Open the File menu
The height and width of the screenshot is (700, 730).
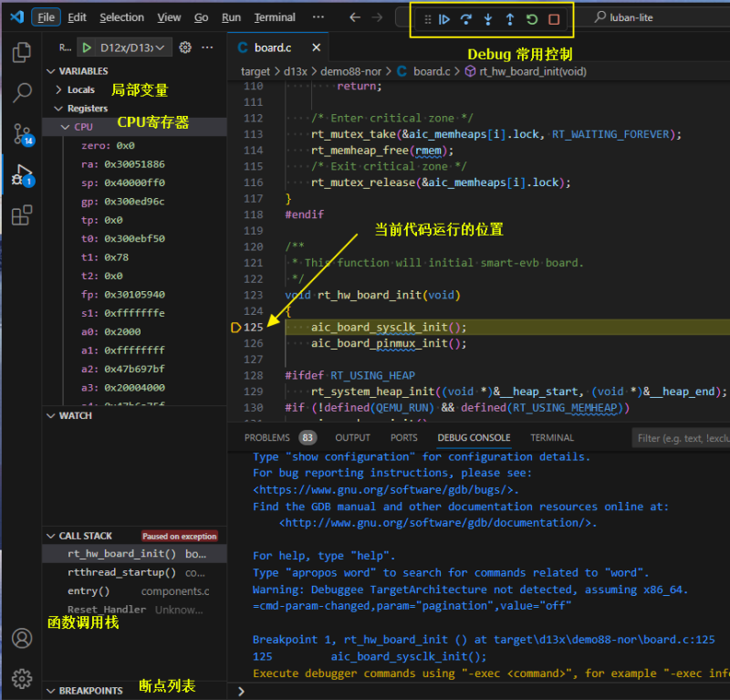point(47,17)
